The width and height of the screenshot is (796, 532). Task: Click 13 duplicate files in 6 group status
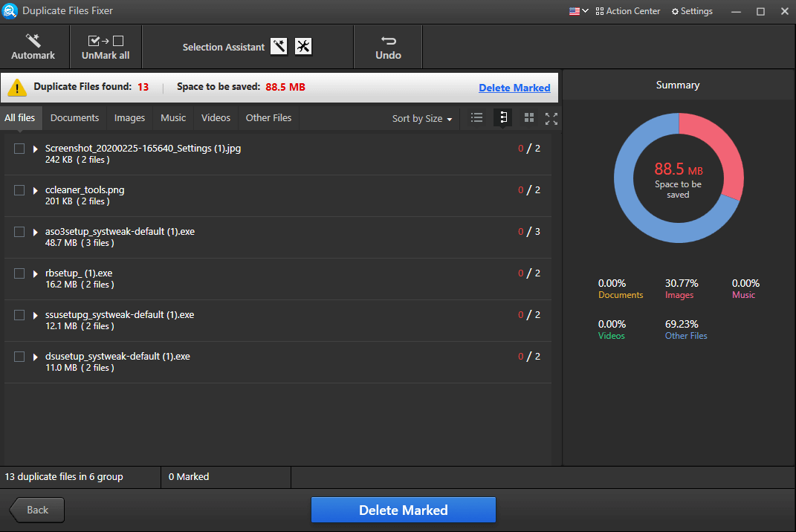tap(64, 477)
